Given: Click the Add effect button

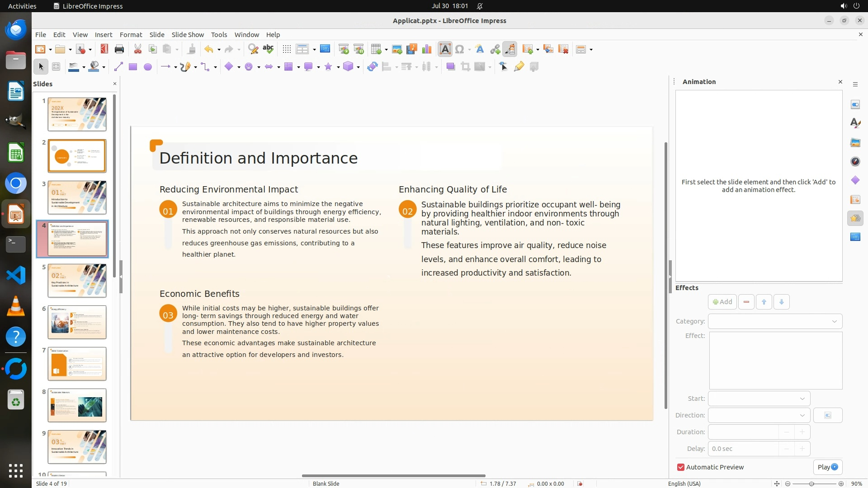Looking at the screenshot, I should click(722, 302).
